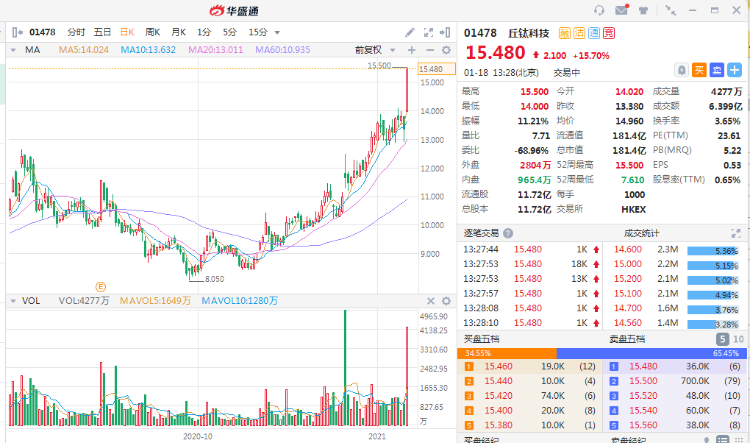This screenshot has height=443, width=750.
Task: Click the MA5:14.024 indicator label
Action: [84, 50]
